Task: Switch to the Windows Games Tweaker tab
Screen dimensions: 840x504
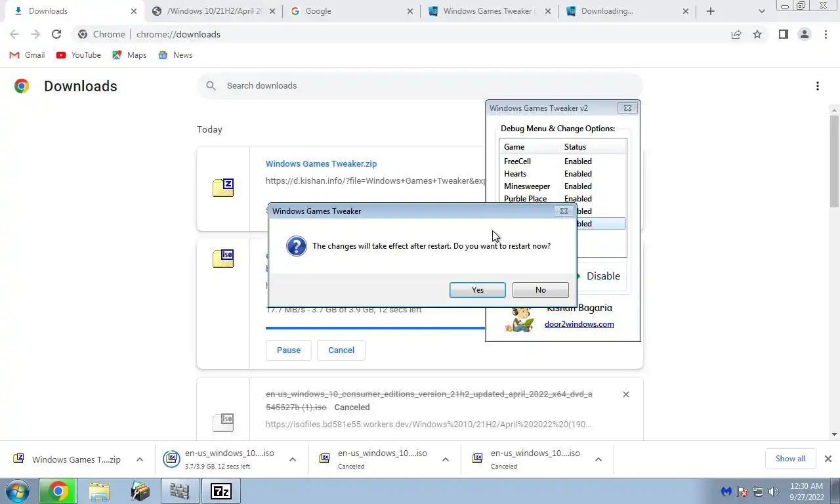Action: point(489,11)
